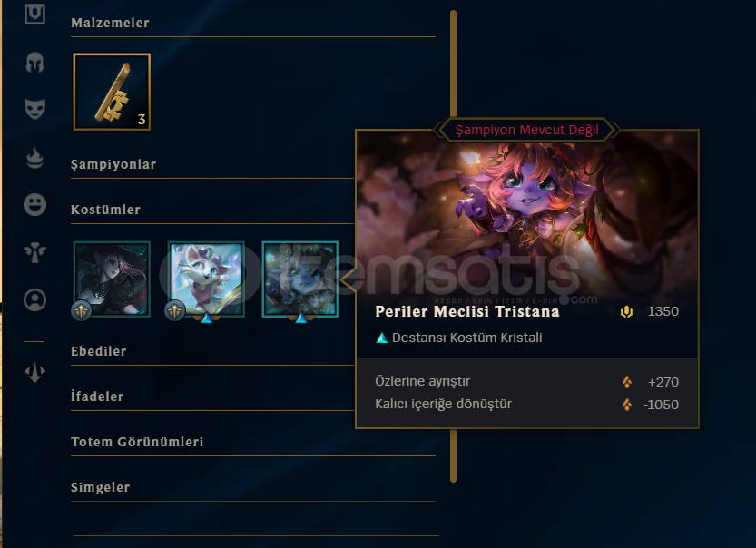Click the Simgeler section heading
Image resolution: width=756 pixels, height=548 pixels.
[100, 487]
